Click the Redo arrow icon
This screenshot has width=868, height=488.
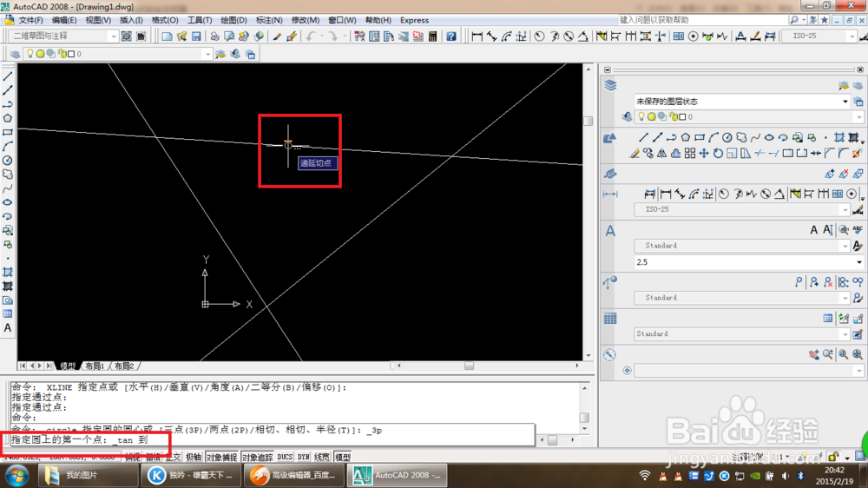(x=332, y=36)
